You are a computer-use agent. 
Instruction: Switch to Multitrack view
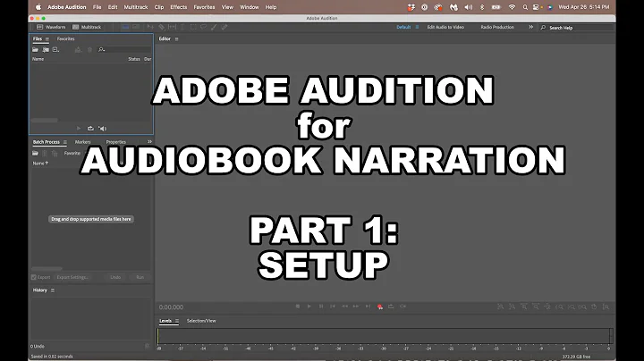pos(87,27)
